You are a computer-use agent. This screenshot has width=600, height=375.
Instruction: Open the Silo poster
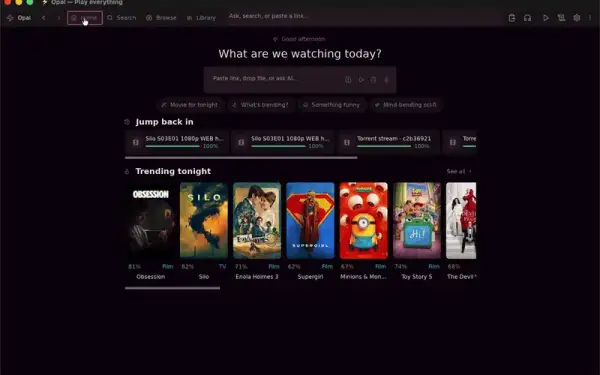pos(204,221)
